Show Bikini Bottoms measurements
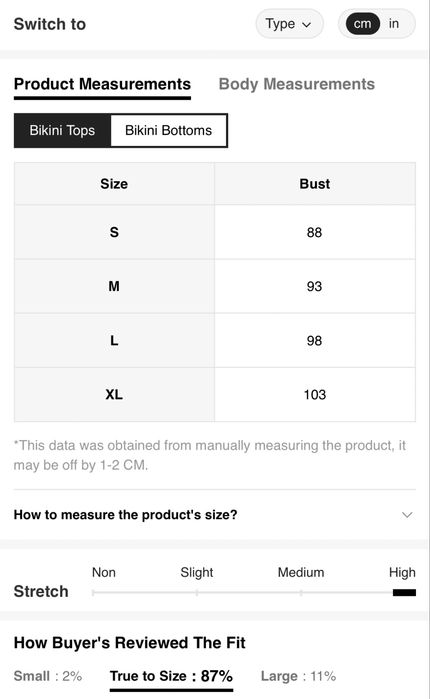430x699 pixels. [x=168, y=131]
